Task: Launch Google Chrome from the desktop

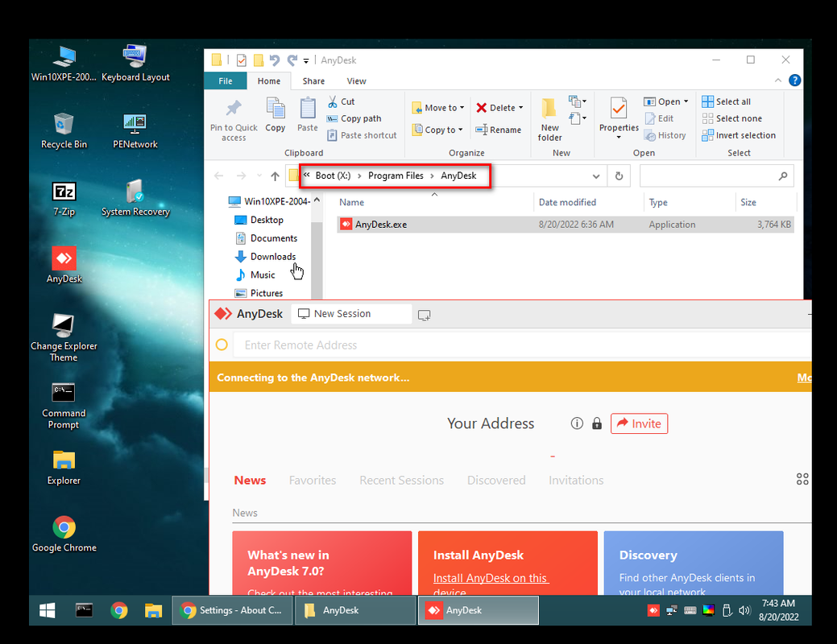Action: click(64, 534)
